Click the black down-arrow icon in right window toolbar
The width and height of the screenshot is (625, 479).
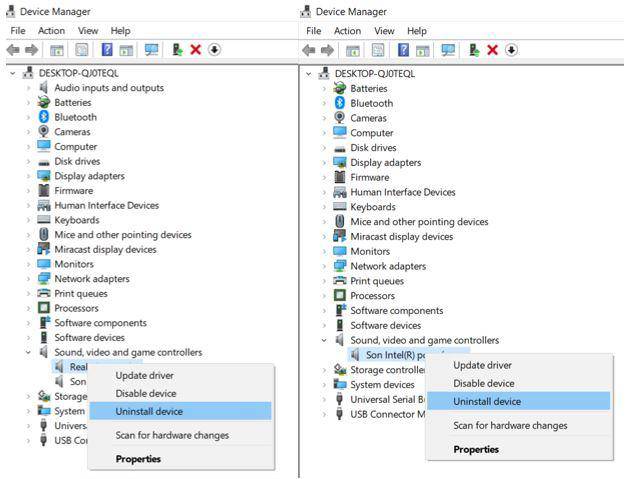(x=511, y=49)
